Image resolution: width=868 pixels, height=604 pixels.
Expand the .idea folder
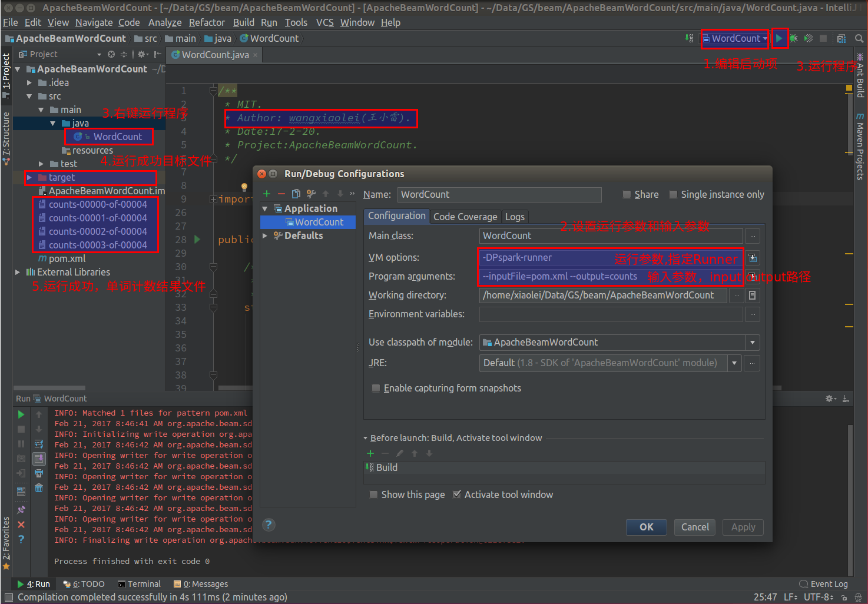pos(29,82)
